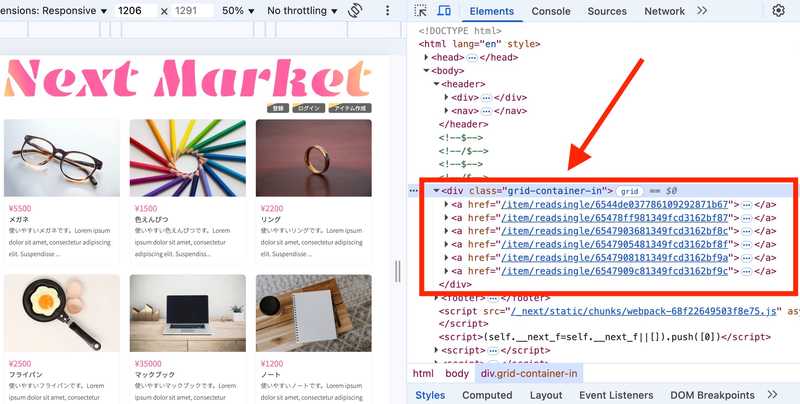Click the ¥35000 price text
Image resolution: width=800 pixels, height=404 pixels.
(x=148, y=364)
